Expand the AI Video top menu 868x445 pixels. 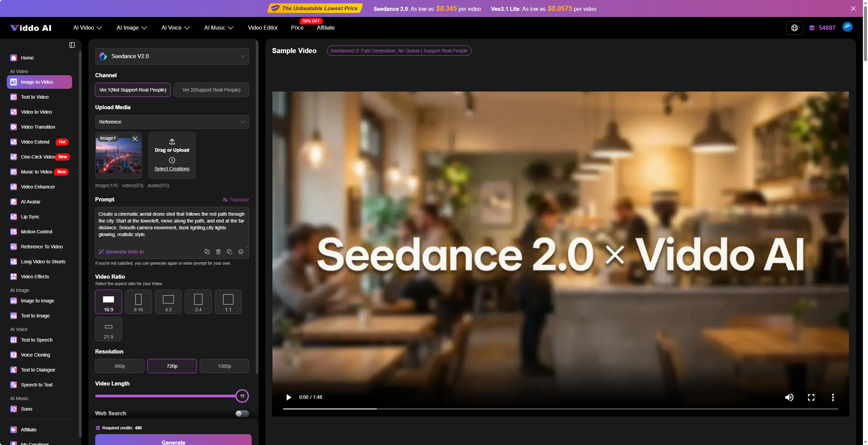88,28
